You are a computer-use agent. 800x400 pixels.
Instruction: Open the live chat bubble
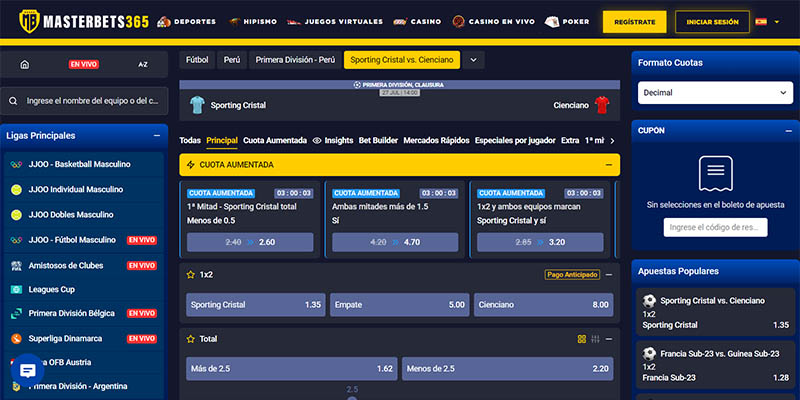coord(28,370)
